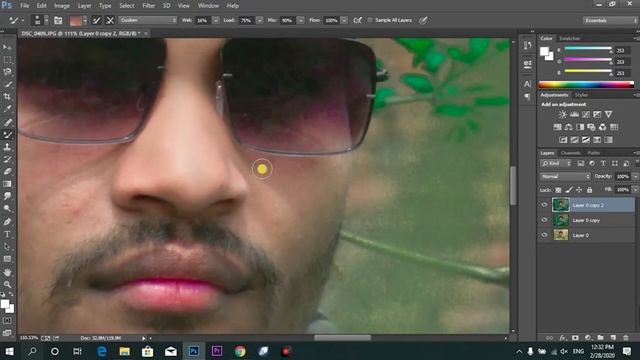Add a Vibrance adjustment
The image size is (640, 360).
pyautogui.click(x=608, y=115)
